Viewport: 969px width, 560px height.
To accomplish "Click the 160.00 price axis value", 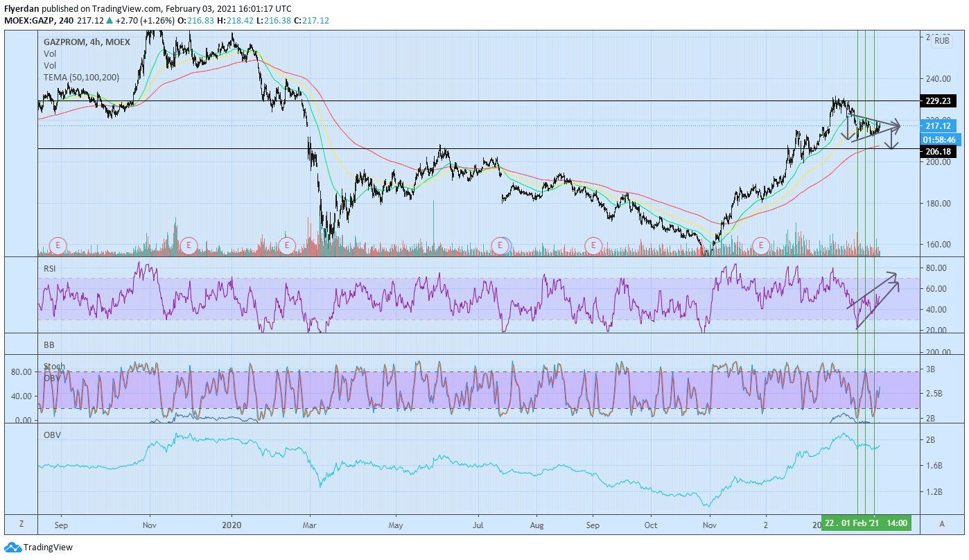I will pyautogui.click(x=937, y=245).
